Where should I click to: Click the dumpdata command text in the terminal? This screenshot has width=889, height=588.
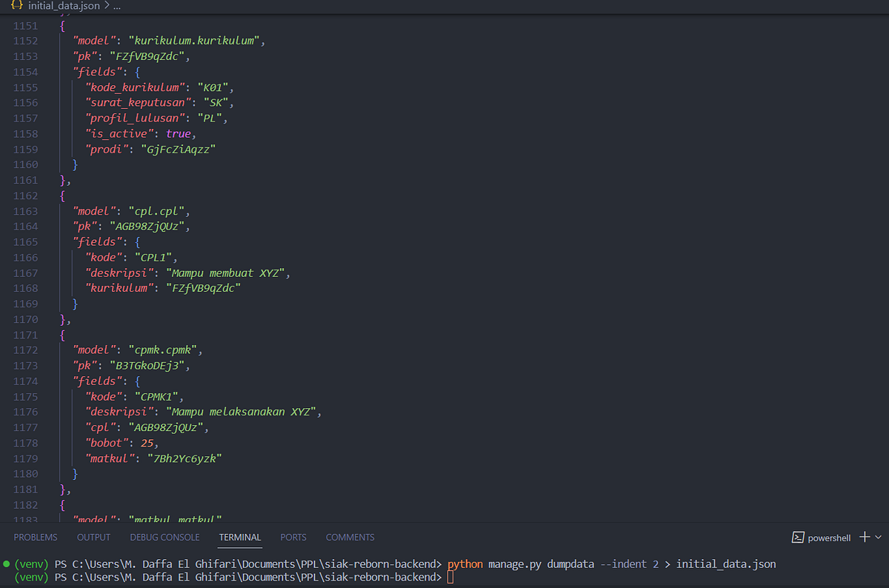[570, 564]
